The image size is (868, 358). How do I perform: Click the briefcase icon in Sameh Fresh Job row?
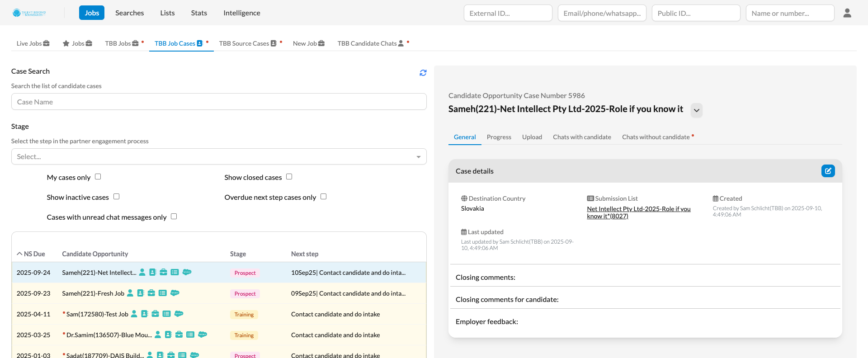[x=151, y=293]
